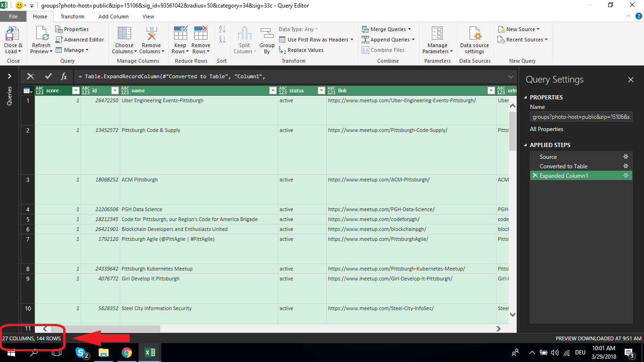The image size is (644, 362).
Task: Open the File menu
Action: click(x=13, y=16)
